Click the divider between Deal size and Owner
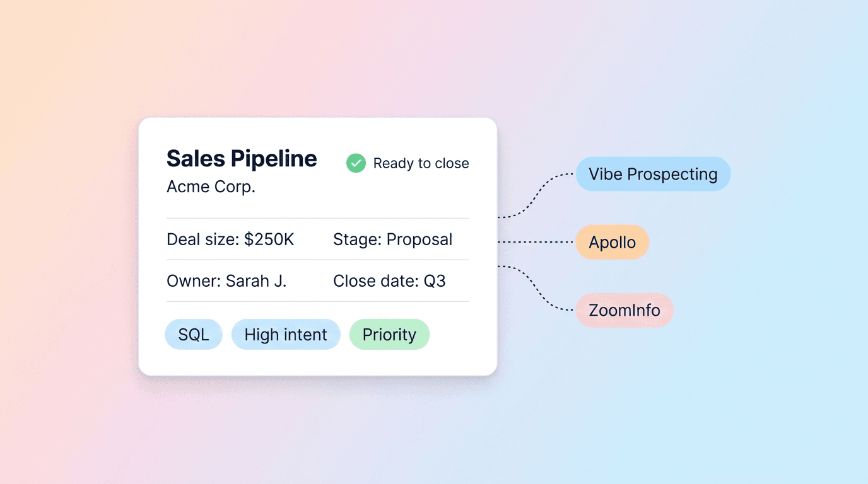868x484 pixels. point(318,260)
